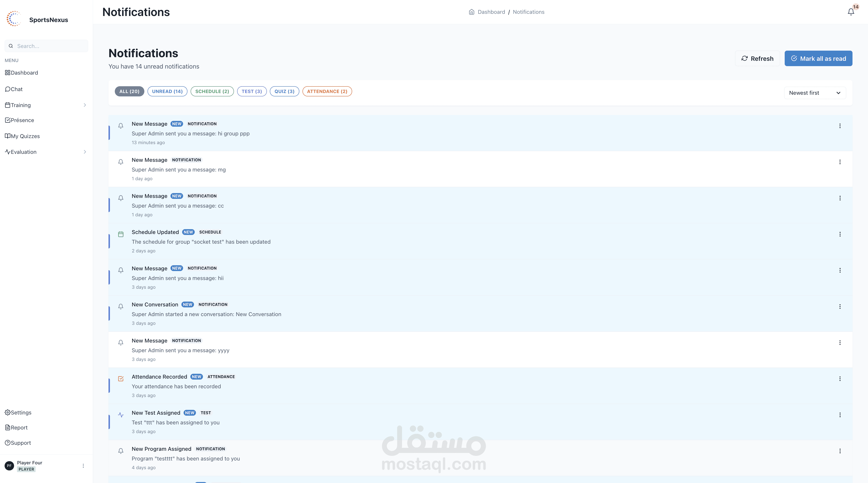Expand the Evaluation sidebar submenu
This screenshot has width=868, height=483.
[85, 152]
